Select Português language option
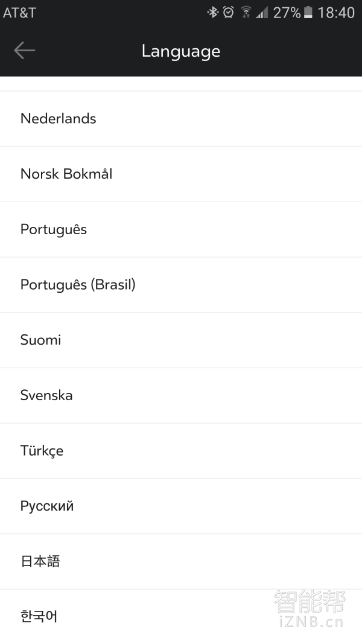Viewport: 362px width, 644px height. pyautogui.click(x=54, y=230)
